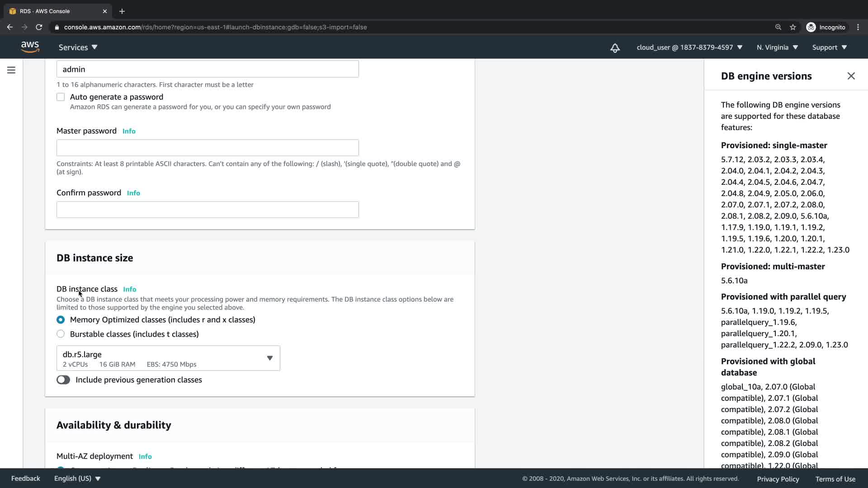Expand the cloud_user account menu
Image resolution: width=868 pixels, height=488 pixels.
tap(689, 47)
